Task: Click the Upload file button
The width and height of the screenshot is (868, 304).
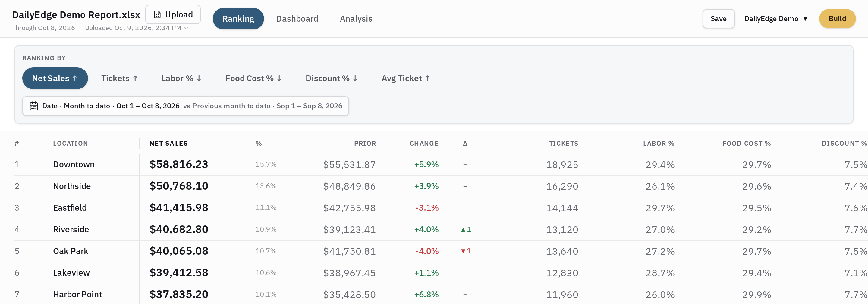Action: point(173,14)
